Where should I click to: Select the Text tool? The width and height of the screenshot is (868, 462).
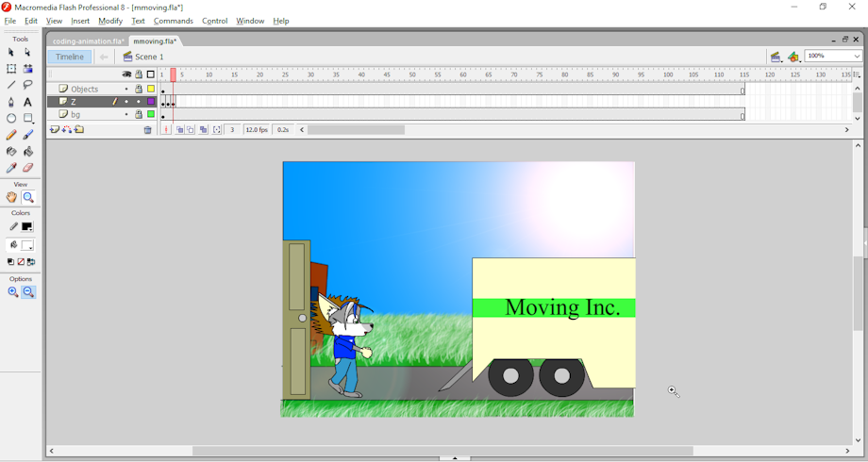point(28,102)
